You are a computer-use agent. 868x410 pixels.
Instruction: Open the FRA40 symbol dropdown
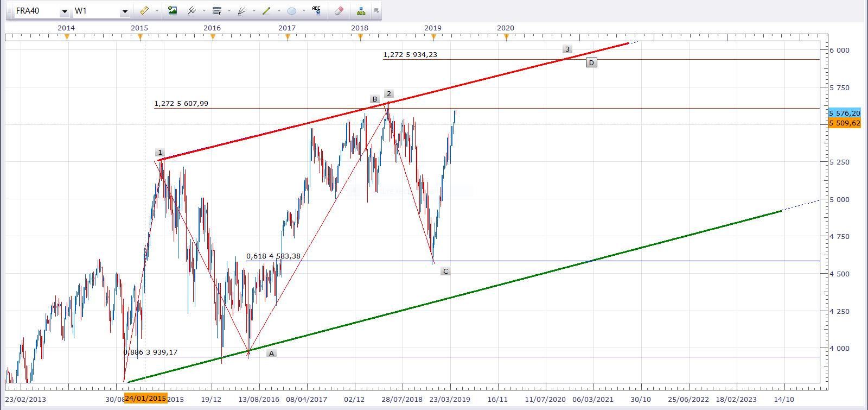tap(65, 11)
